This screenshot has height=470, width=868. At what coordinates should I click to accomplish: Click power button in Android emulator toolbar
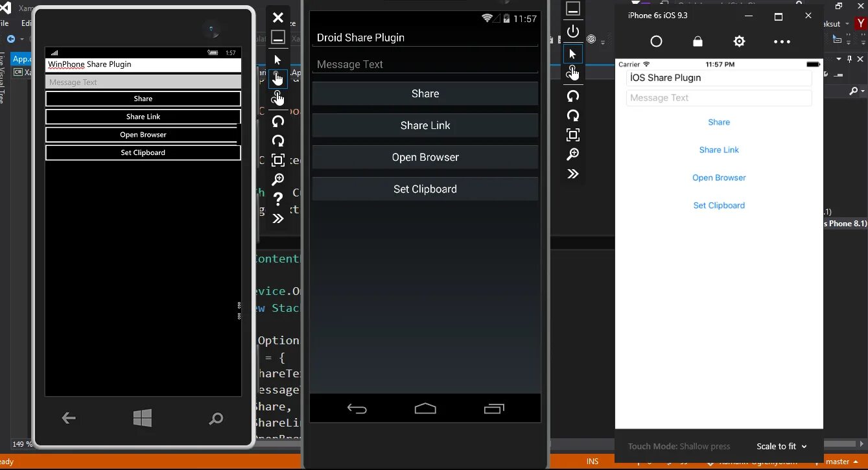[572, 31]
